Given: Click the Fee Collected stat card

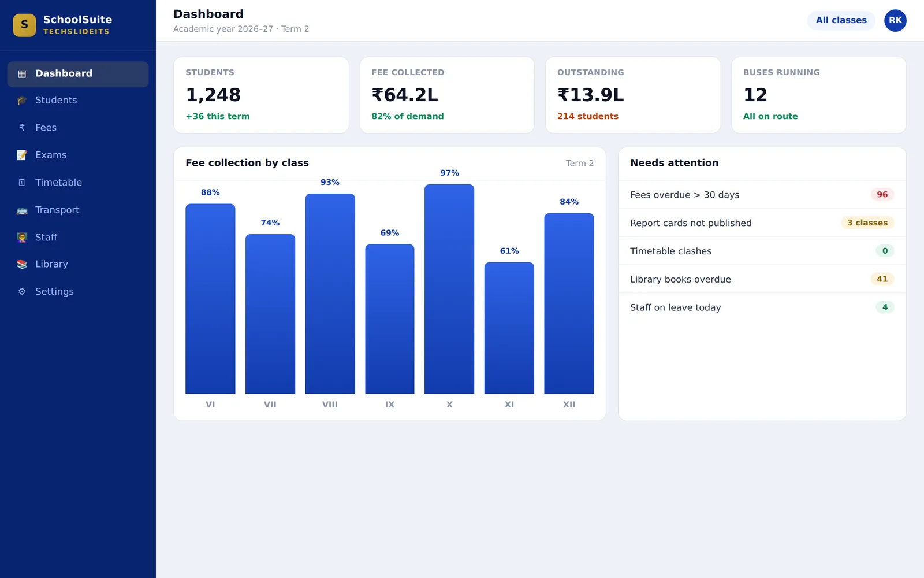Looking at the screenshot, I should pos(447,95).
